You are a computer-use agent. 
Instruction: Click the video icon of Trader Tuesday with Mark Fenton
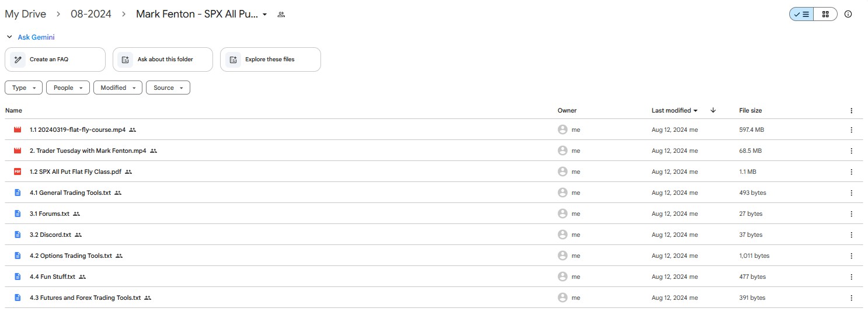coord(18,150)
